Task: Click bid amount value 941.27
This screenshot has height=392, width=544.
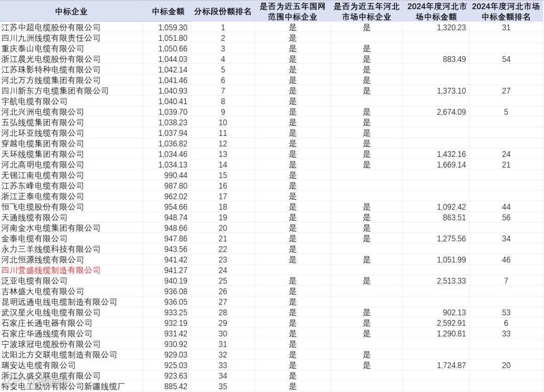Action: [176, 270]
